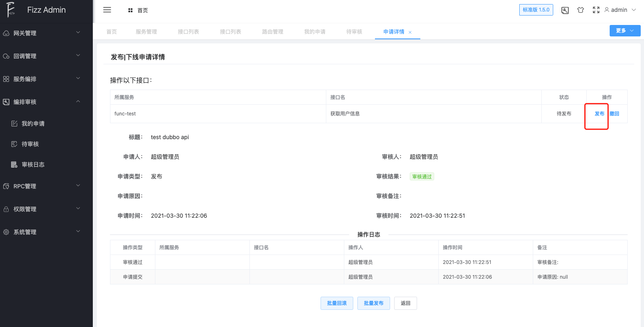Click the 审核通过 result tag
This screenshot has width=644, height=327.
[x=422, y=177]
